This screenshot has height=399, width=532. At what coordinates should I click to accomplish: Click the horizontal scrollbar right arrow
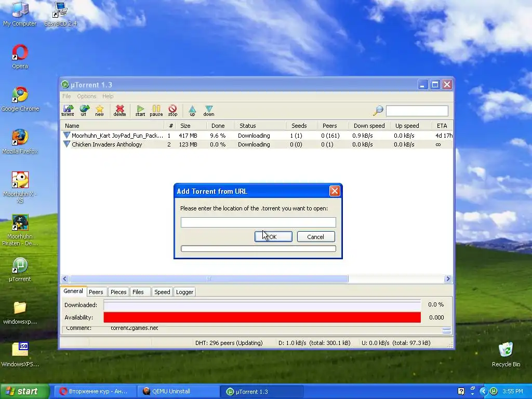(x=448, y=278)
